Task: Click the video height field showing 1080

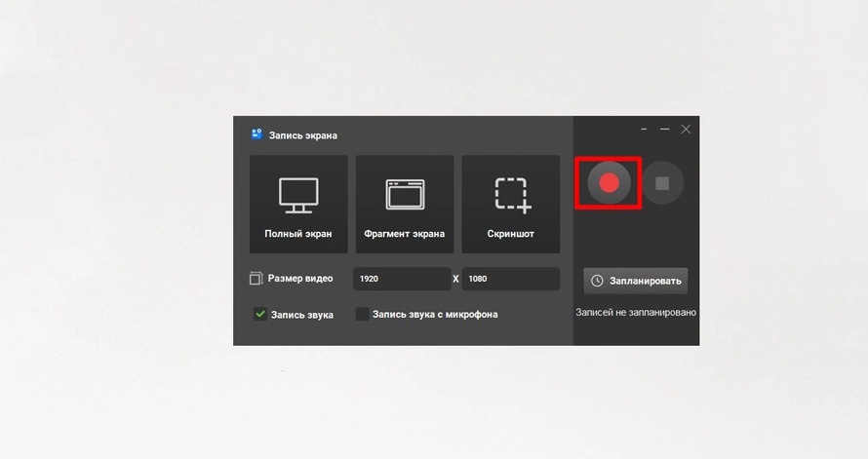Action: [510, 279]
